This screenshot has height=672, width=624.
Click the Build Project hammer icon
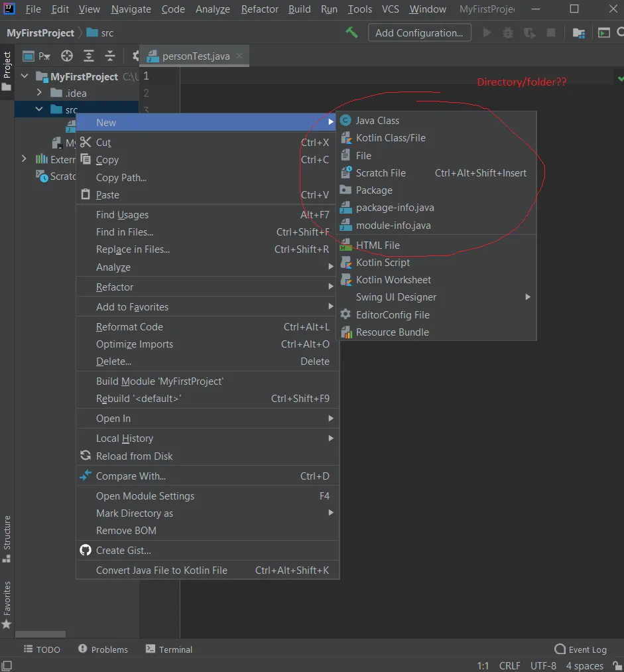click(351, 33)
